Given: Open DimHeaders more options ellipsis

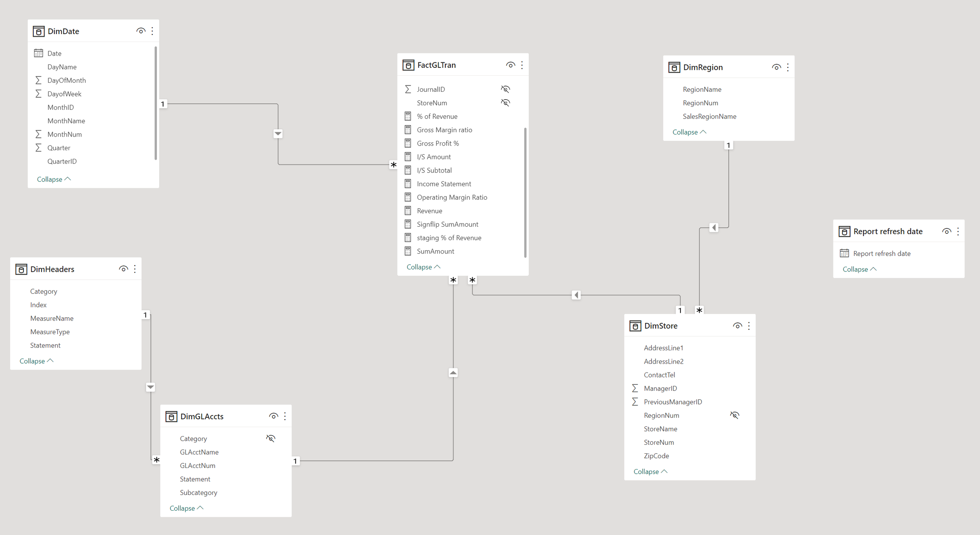Looking at the screenshot, I should click(x=135, y=269).
